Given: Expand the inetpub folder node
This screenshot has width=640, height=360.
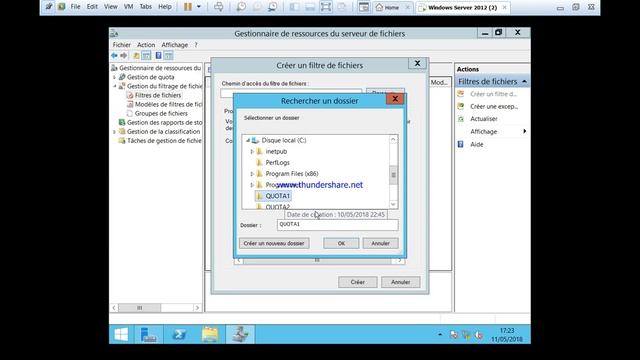Looking at the screenshot, I should 252,151.
